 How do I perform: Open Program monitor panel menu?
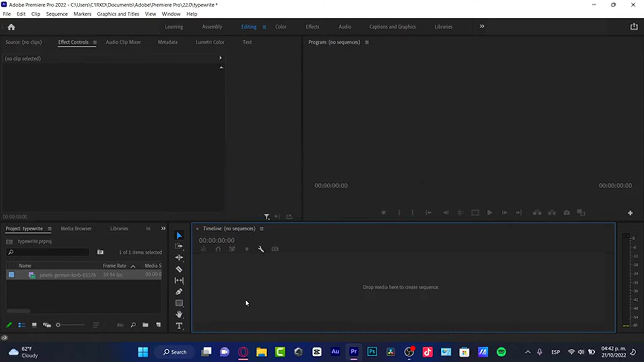(367, 42)
